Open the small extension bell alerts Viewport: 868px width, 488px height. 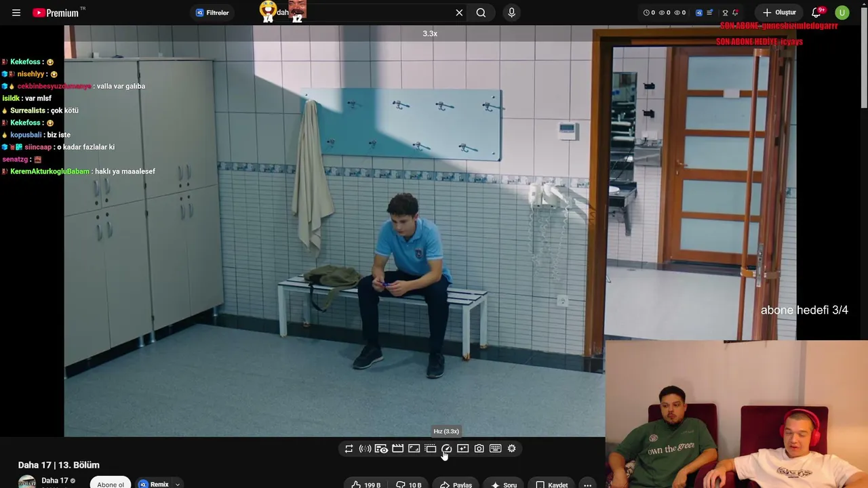(735, 13)
